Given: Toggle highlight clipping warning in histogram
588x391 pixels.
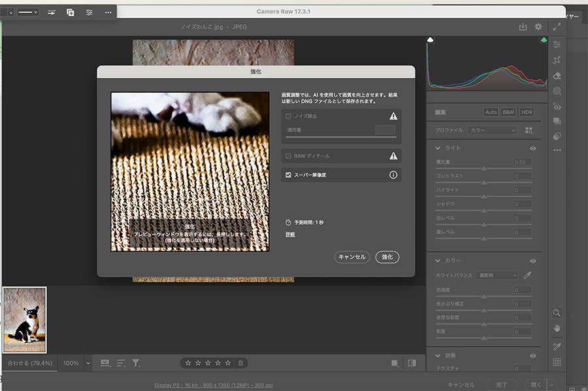Looking at the screenshot, I should coord(544,40).
